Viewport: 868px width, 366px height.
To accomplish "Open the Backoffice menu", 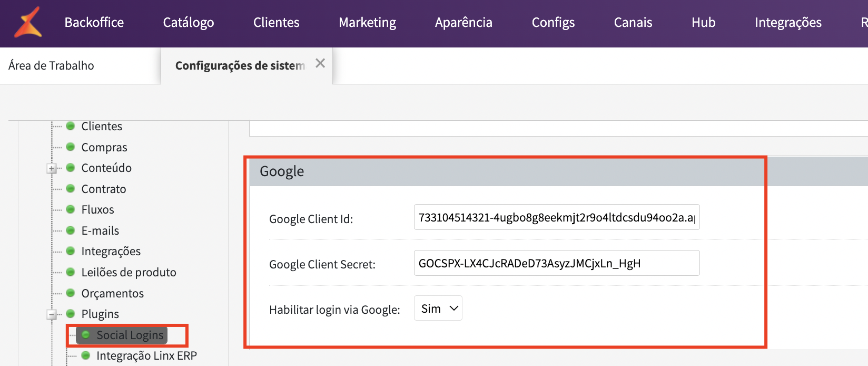I will point(94,23).
